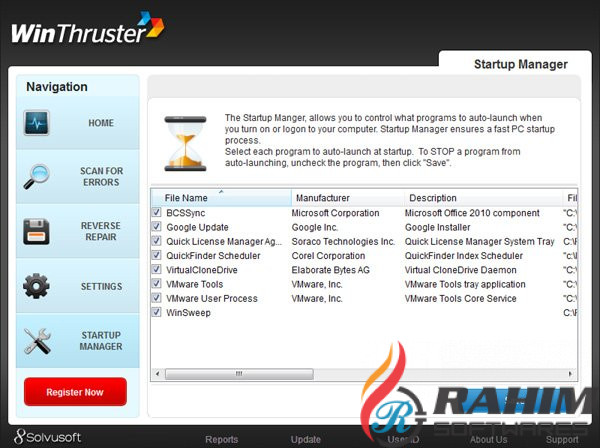Screen dimensions: 600x448
Task: Open HOME in navigation
Action: coord(78,123)
